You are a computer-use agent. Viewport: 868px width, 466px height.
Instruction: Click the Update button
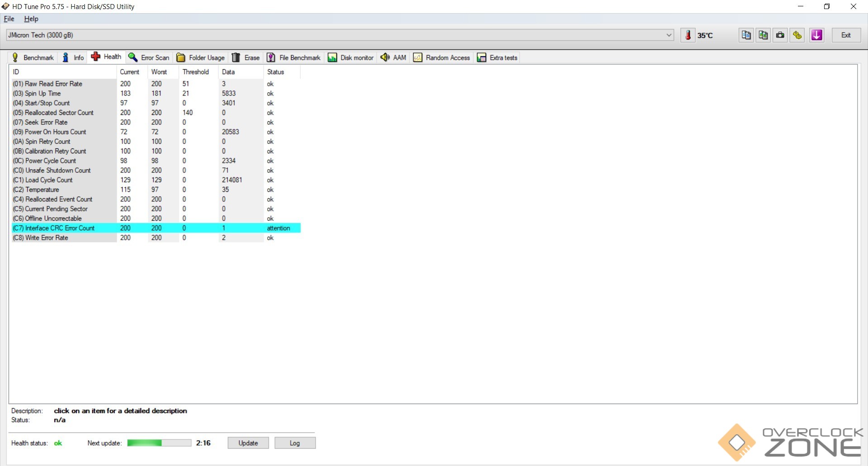point(248,443)
